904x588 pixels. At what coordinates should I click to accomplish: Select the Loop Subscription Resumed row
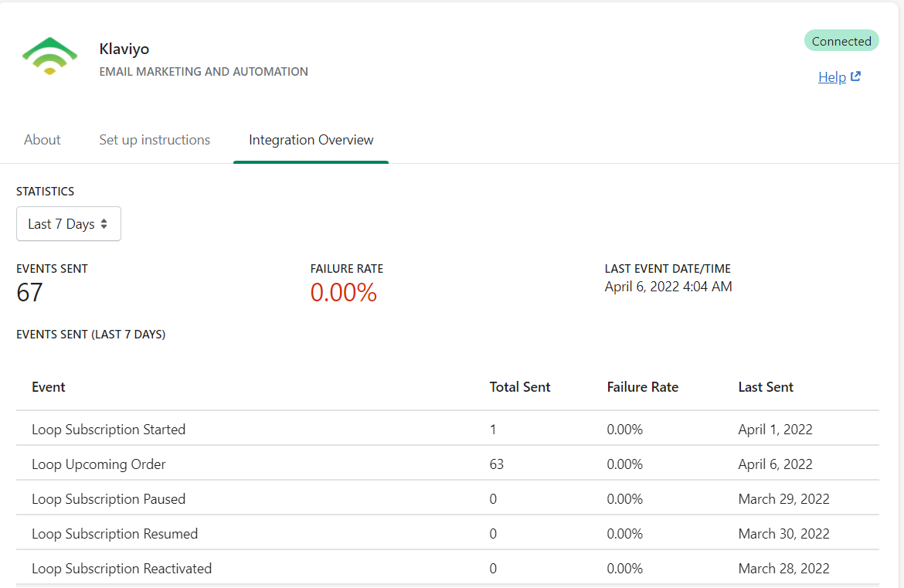pos(447,533)
